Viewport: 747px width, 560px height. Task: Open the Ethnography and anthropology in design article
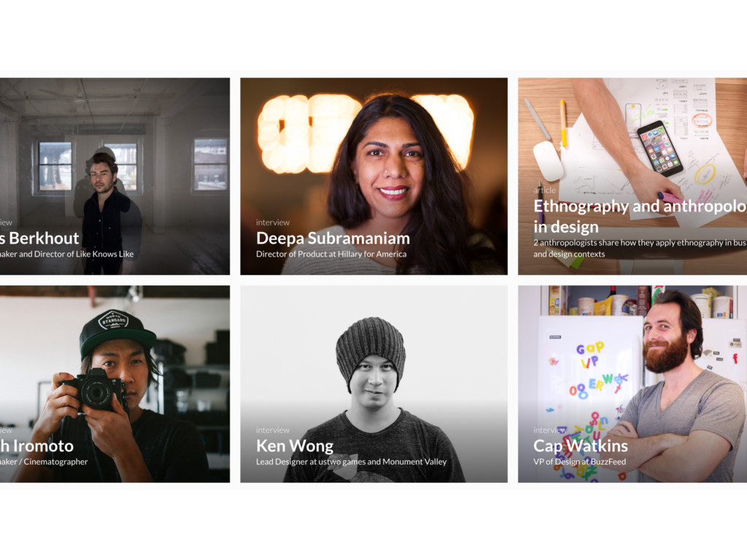tap(632, 176)
